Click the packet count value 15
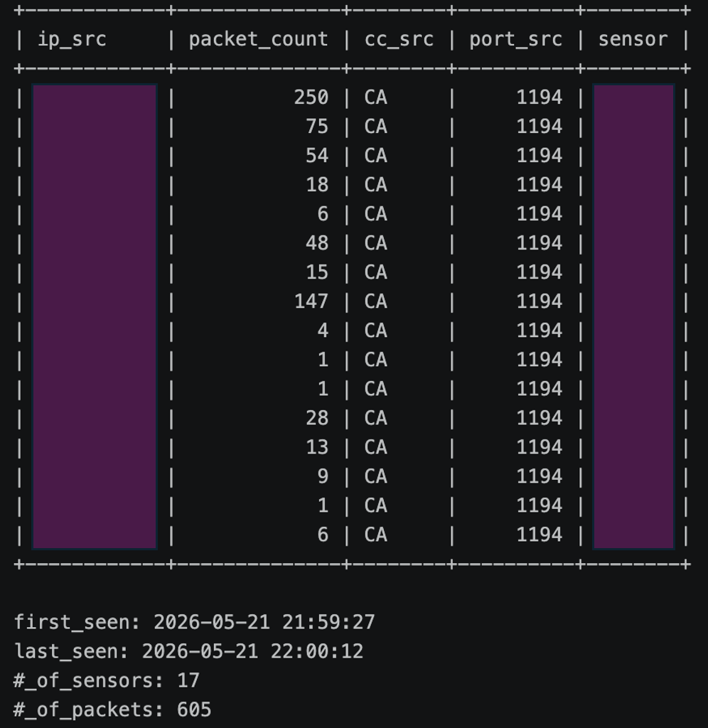Image resolution: width=708 pixels, height=728 pixels. [x=317, y=272]
